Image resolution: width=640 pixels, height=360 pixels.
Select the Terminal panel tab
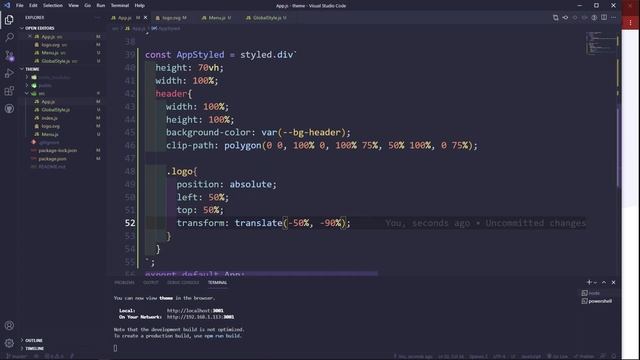pos(218,282)
